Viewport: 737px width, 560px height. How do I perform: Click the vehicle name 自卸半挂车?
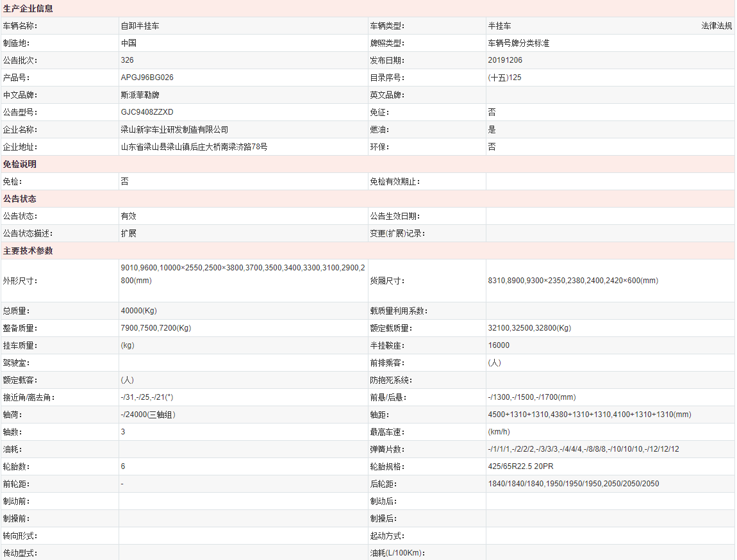pos(140,26)
